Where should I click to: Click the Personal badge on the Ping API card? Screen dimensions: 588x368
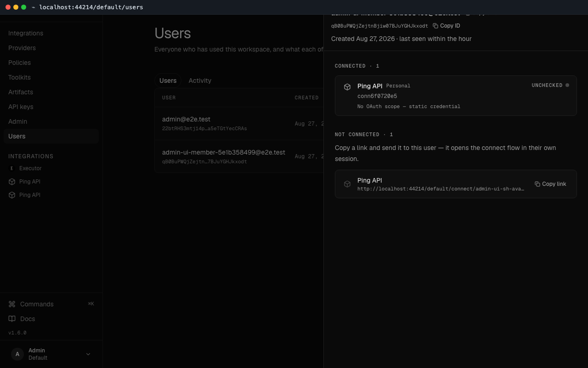(x=398, y=86)
